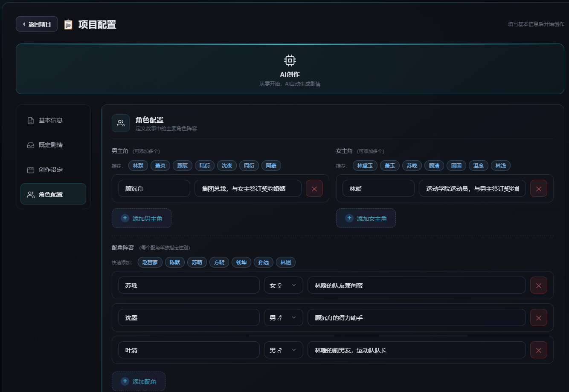Click supporting name field 苏瑶
Viewport: 569px width, 392px height.
(x=189, y=285)
